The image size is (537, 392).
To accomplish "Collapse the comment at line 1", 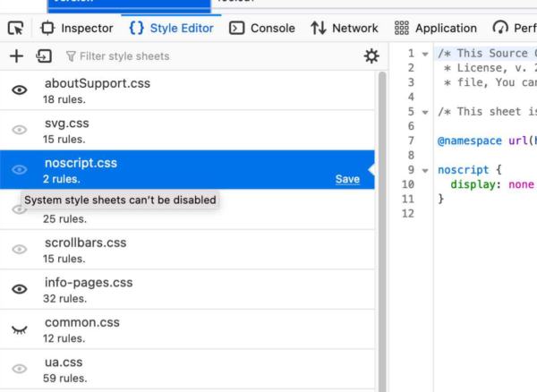I will point(423,54).
